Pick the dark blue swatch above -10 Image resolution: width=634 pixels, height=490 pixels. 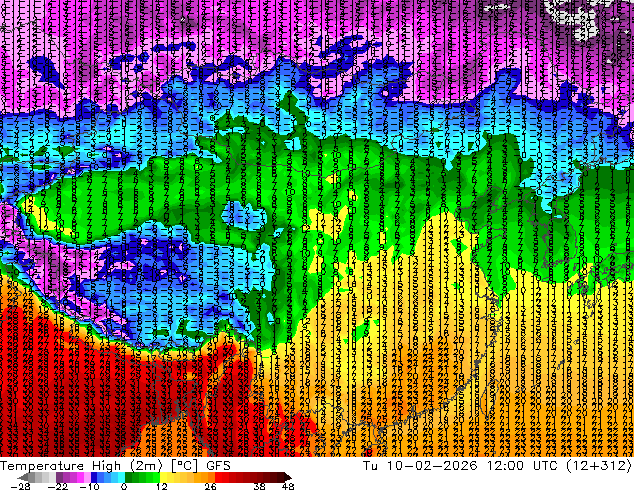[94, 477]
